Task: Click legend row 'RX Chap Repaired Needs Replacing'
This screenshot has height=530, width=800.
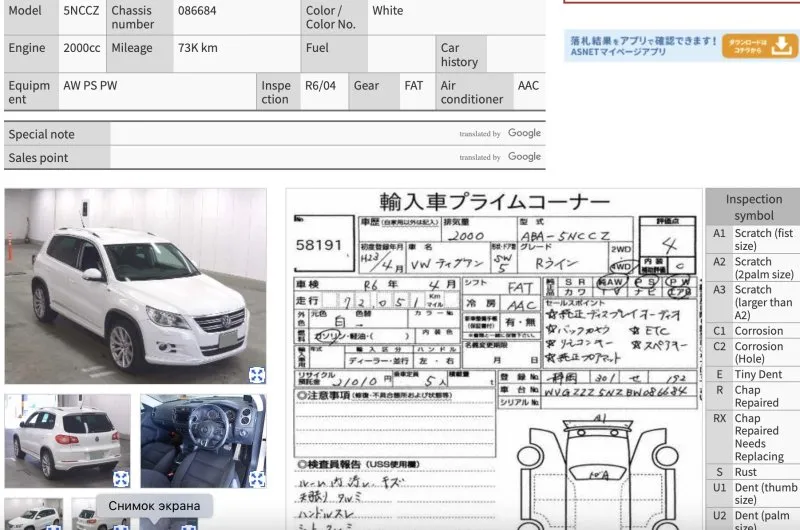Action: tap(753, 437)
